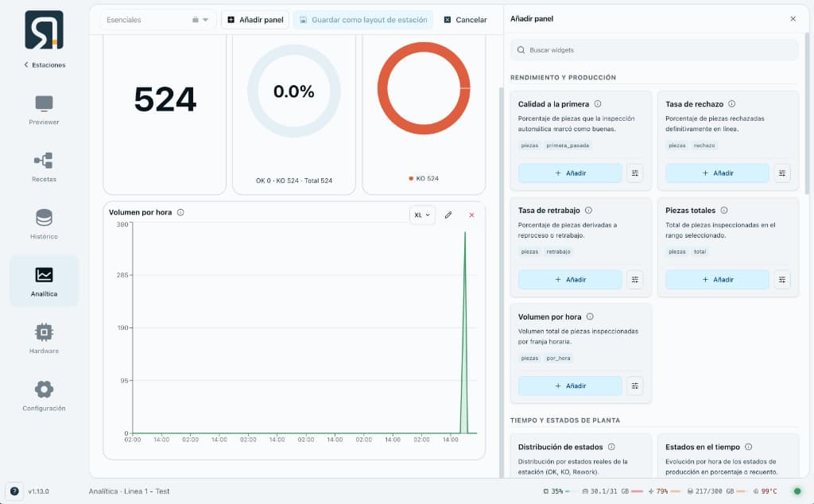Open settings for Tasa de retrabajo widget
This screenshot has height=504, width=814.
[635, 279]
